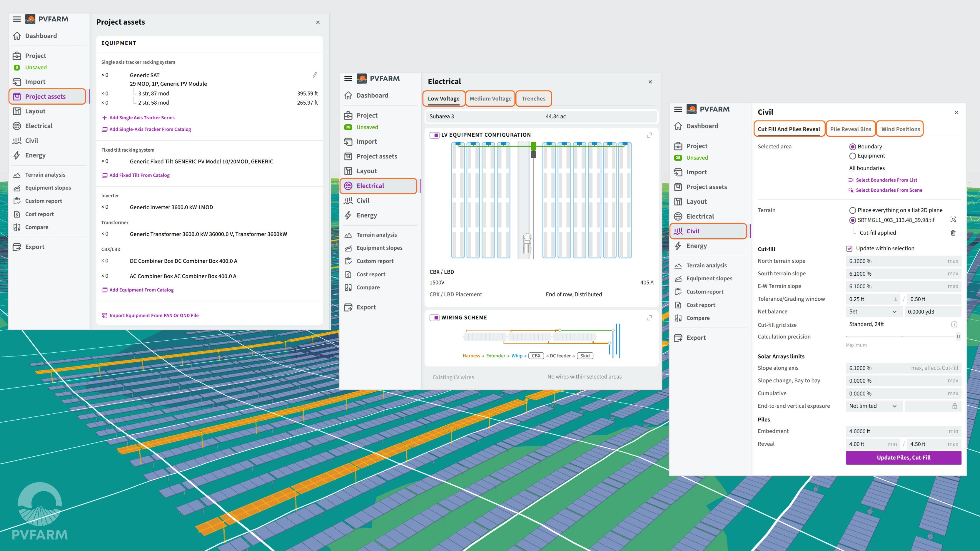This screenshot has width=980, height=551.
Task: Click the Update Piles, Cut-Fill button
Action: [x=903, y=458]
